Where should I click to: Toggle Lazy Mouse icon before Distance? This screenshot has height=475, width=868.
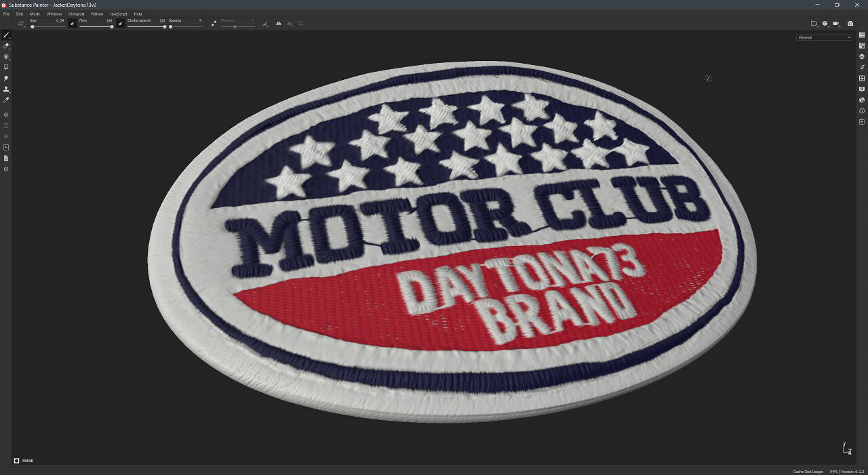click(214, 23)
